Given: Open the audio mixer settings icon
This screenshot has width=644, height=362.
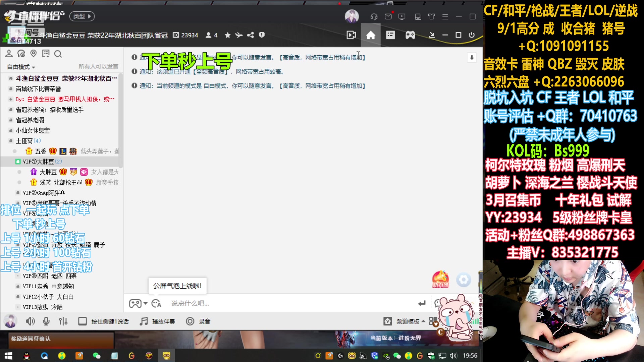Looking at the screenshot, I should pos(63,321).
